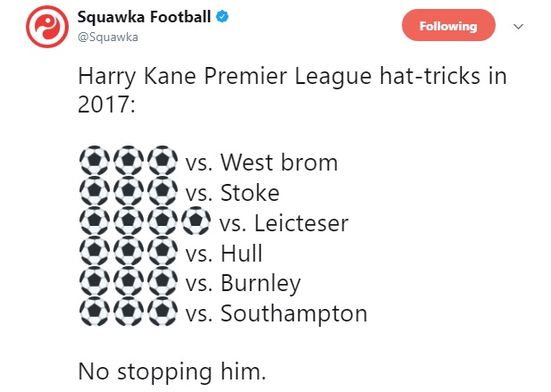The image size is (551, 392).
Task: Click the fourth football emoji in Leicteser row
Action: coord(196,221)
